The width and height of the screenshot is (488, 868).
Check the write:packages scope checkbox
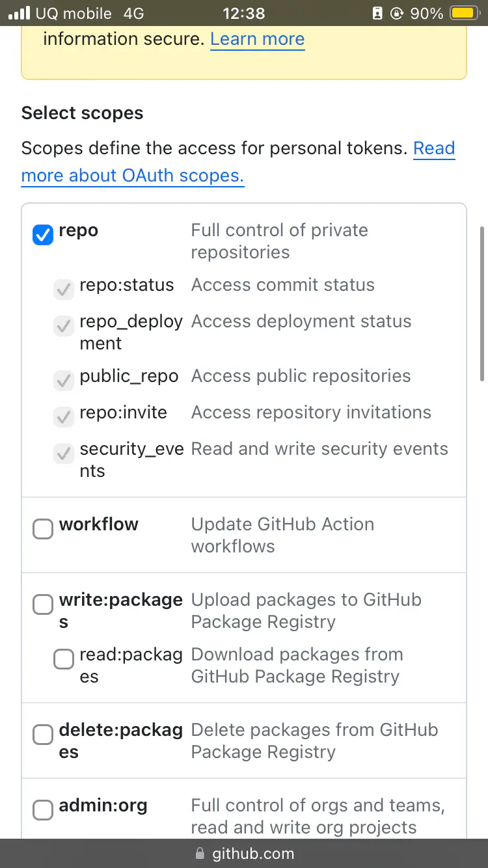click(43, 604)
